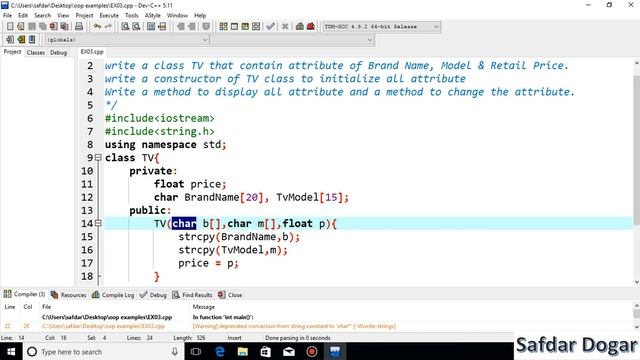The height and width of the screenshot is (360, 640).
Task: Click the Profile analysis chart icon
Action: 300,27
